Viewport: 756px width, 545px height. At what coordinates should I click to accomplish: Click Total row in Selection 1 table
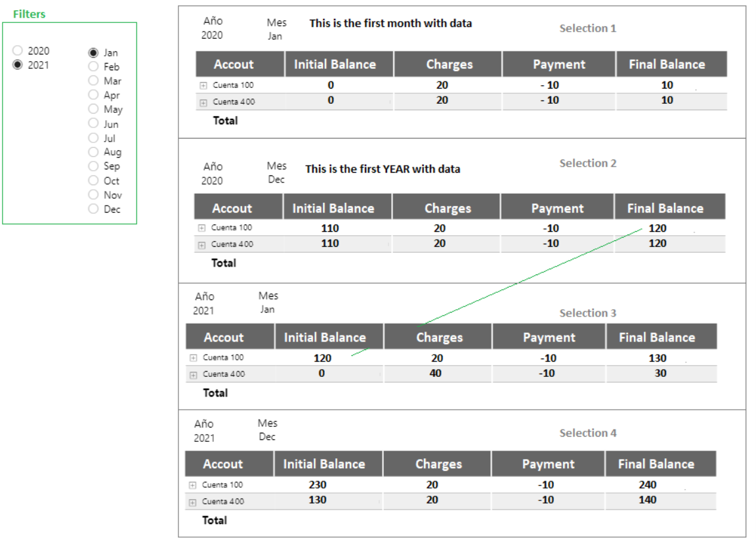tap(225, 121)
